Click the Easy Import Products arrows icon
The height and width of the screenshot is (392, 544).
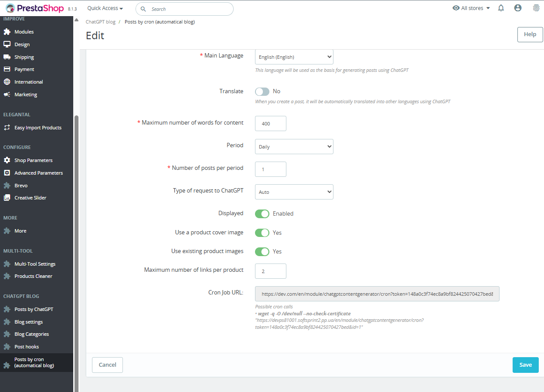click(x=7, y=128)
